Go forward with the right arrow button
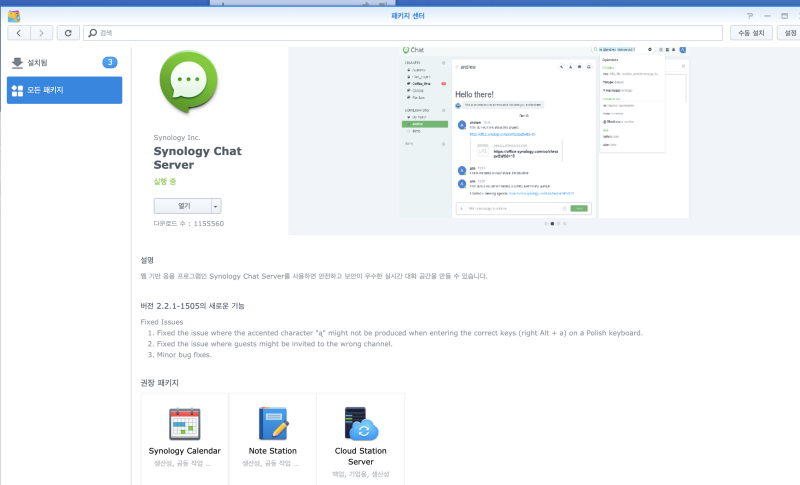The width and height of the screenshot is (800, 485). [x=41, y=33]
